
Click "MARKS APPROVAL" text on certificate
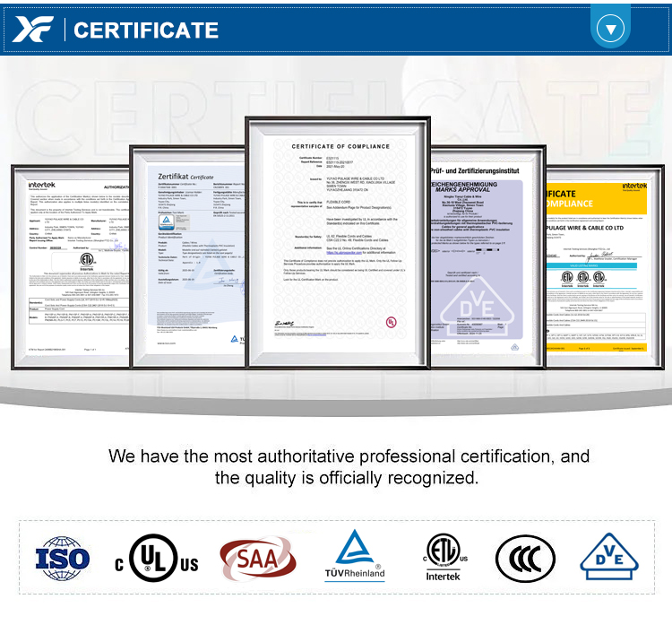462,189
